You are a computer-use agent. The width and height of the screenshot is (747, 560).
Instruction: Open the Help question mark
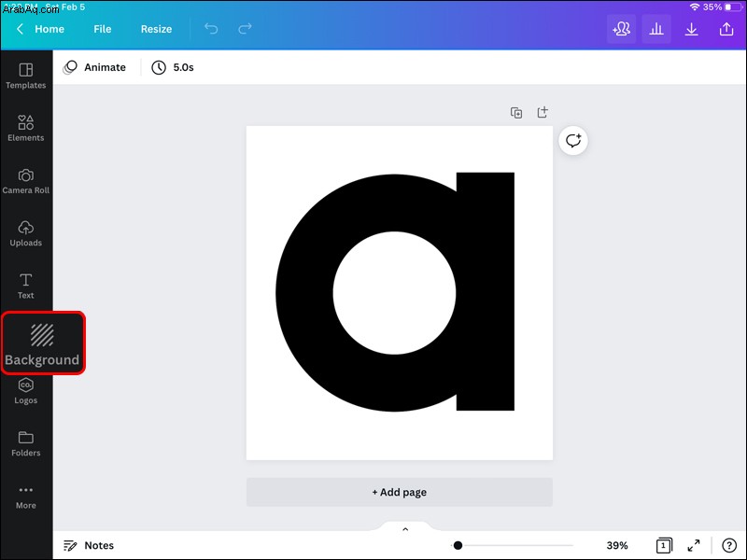729,545
